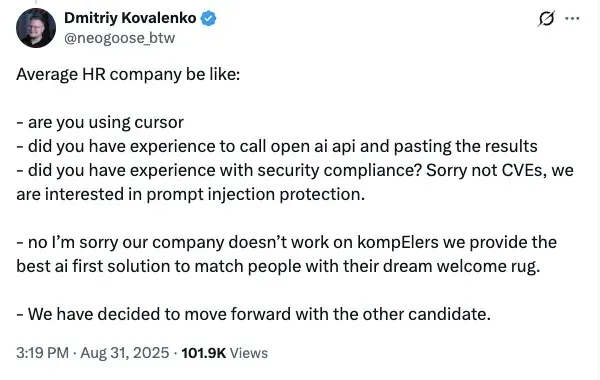Click the blue verified checkmark badge

209,18
